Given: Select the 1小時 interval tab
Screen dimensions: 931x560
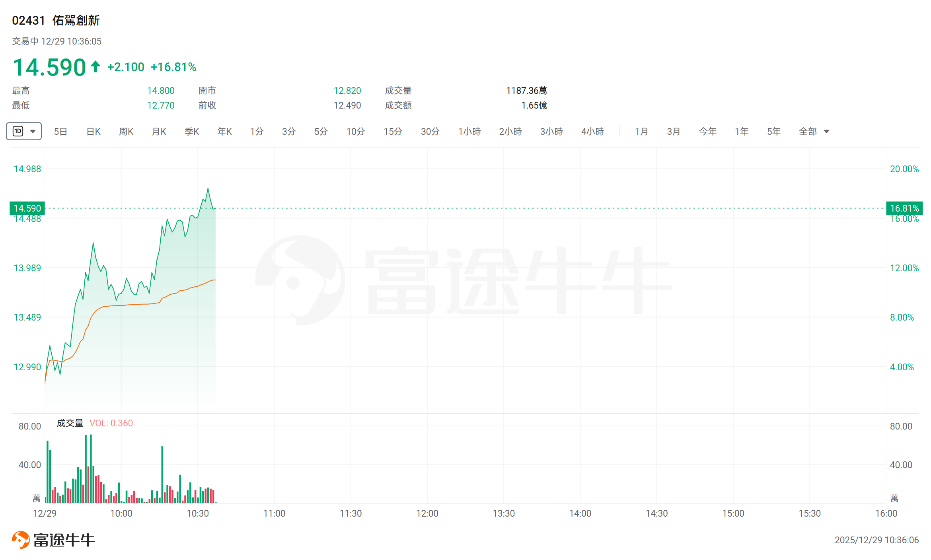Looking at the screenshot, I should click(x=469, y=132).
